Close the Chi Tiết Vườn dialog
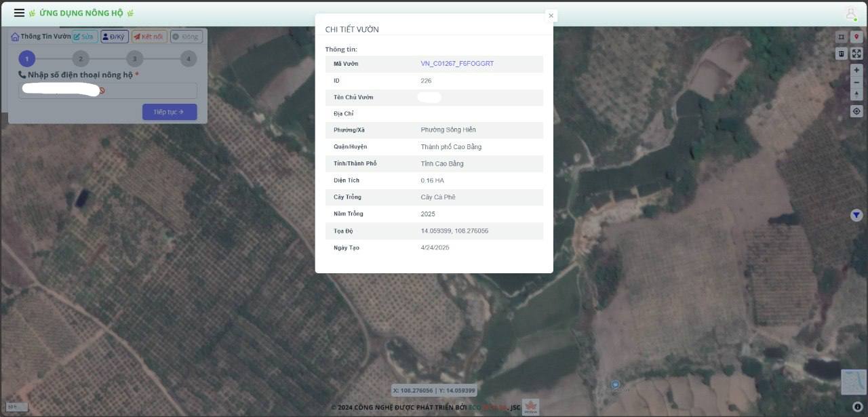The height and width of the screenshot is (417, 868). tap(551, 16)
